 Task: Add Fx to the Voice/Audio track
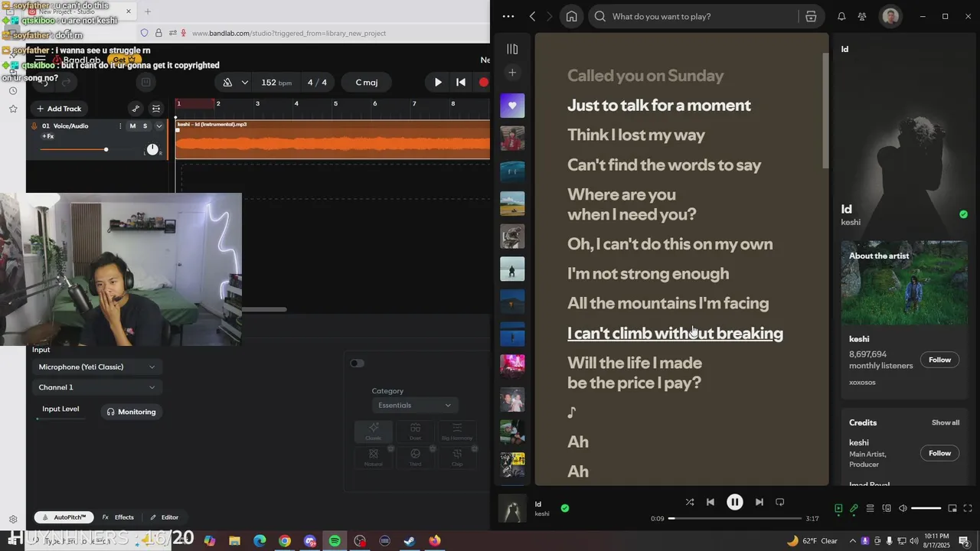pos(48,136)
